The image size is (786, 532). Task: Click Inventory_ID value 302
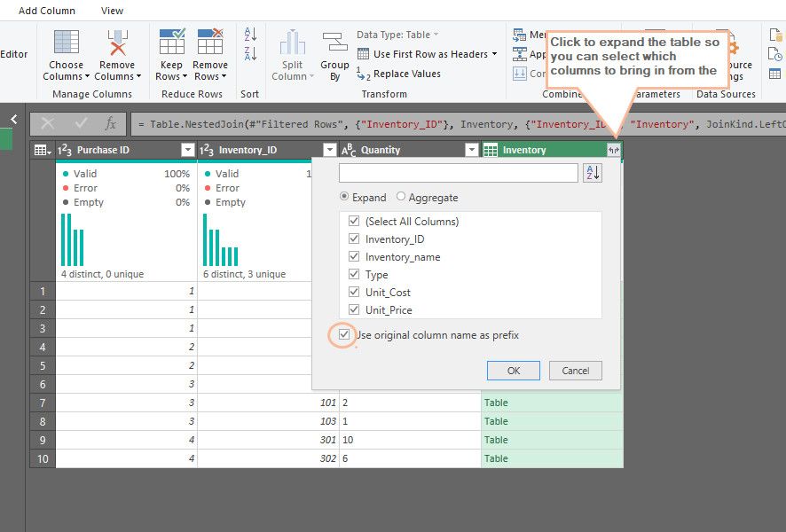328,458
